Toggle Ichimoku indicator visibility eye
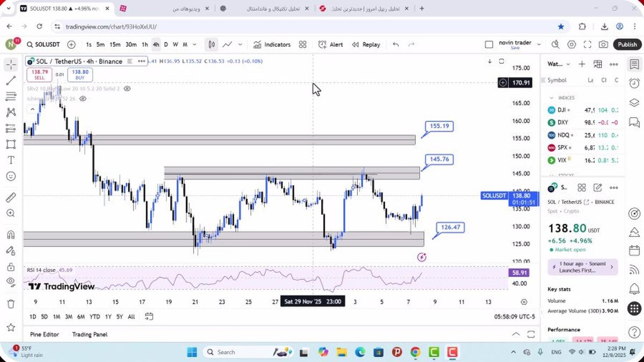This screenshot has height=362, width=644. click(x=83, y=99)
